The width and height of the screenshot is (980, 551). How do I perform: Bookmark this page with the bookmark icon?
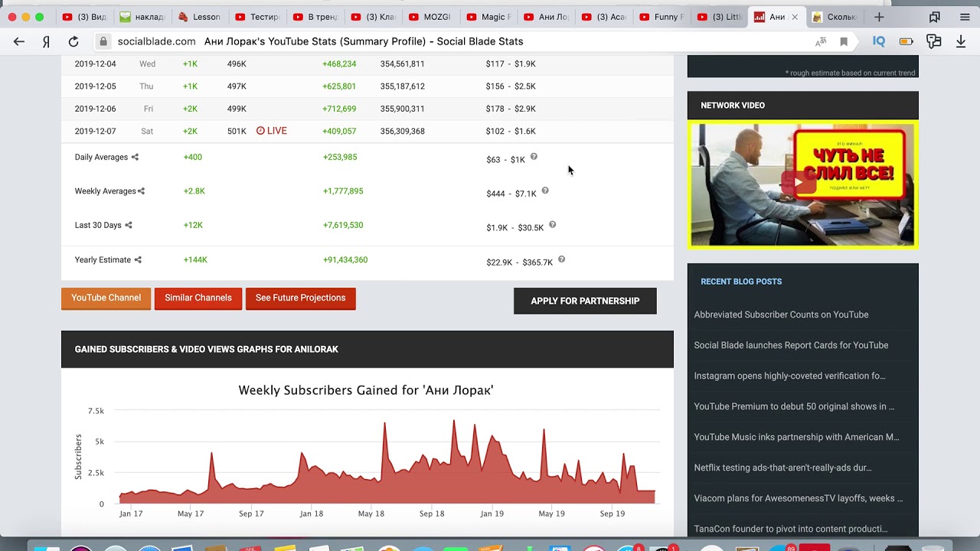[844, 41]
